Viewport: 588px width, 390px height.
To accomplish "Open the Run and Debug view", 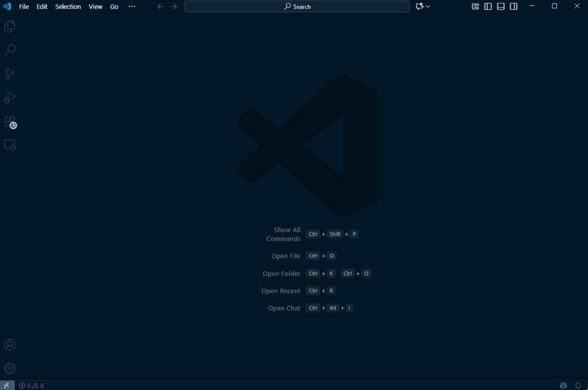I will [10, 97].
